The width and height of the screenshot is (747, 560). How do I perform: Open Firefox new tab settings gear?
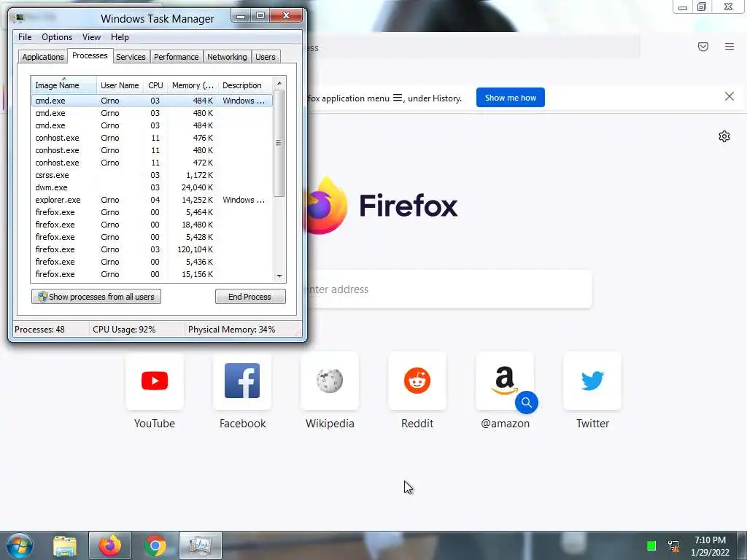724,136
